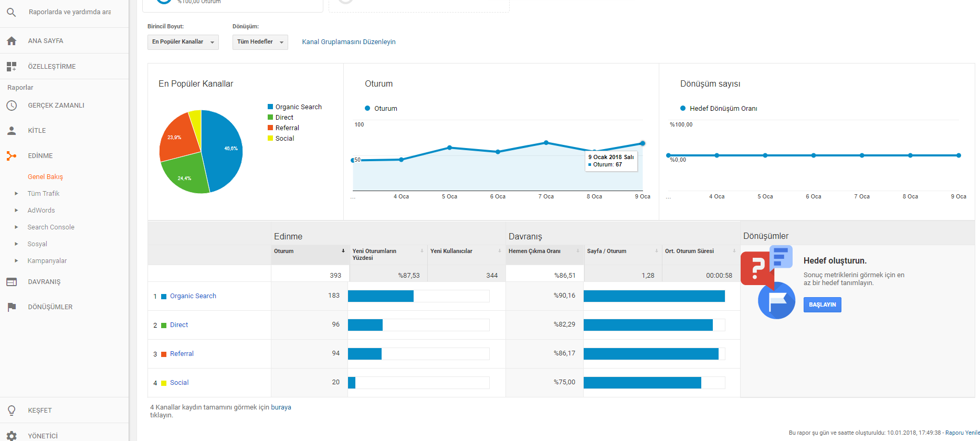Expand the AdWords submenu arrow

[x=16, y=211]
